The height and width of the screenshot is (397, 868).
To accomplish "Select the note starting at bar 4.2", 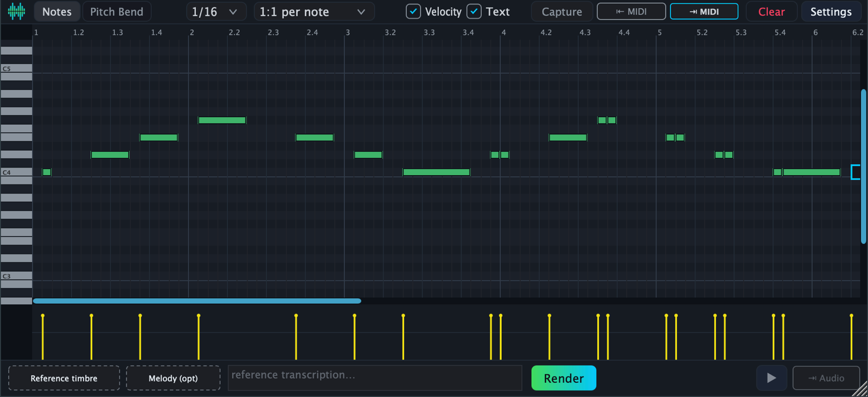I will click(568, 137).
